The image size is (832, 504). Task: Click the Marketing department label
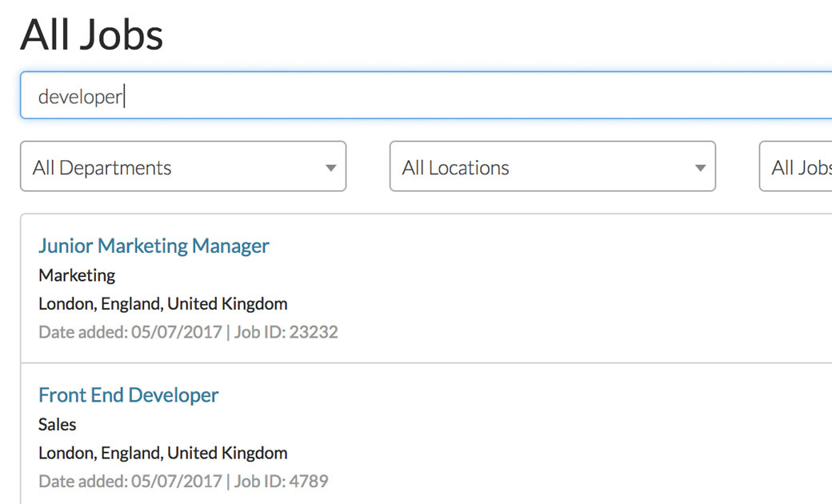[x=77, y=275]
